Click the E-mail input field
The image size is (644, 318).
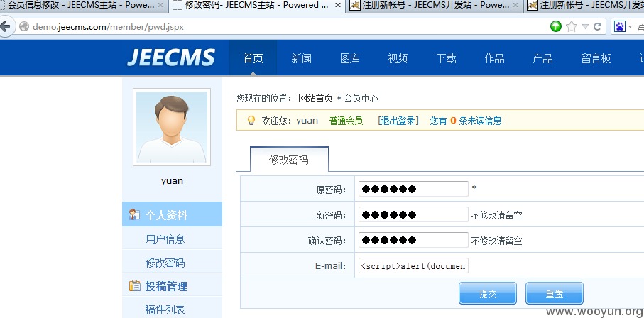(413, 265)
